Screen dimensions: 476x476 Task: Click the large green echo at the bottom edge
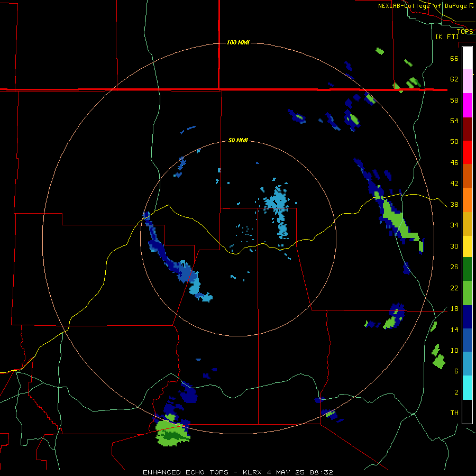click(173, 434)
